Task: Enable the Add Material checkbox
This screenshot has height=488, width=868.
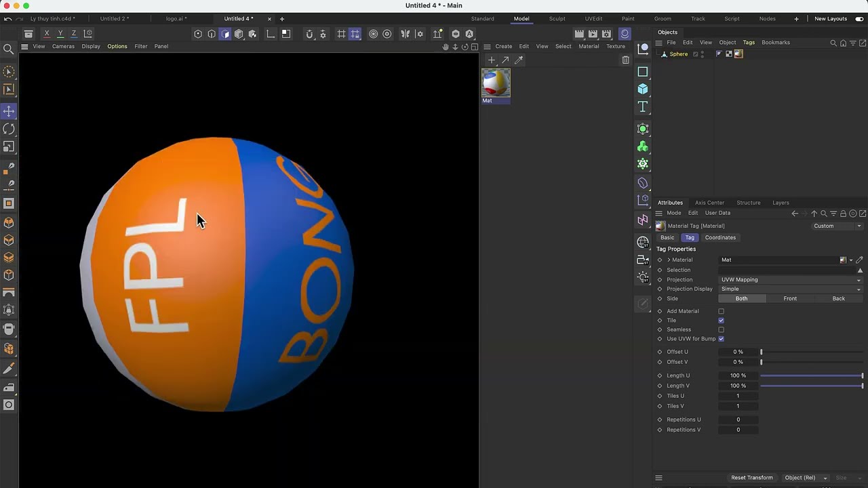Action: click(721, 311)
